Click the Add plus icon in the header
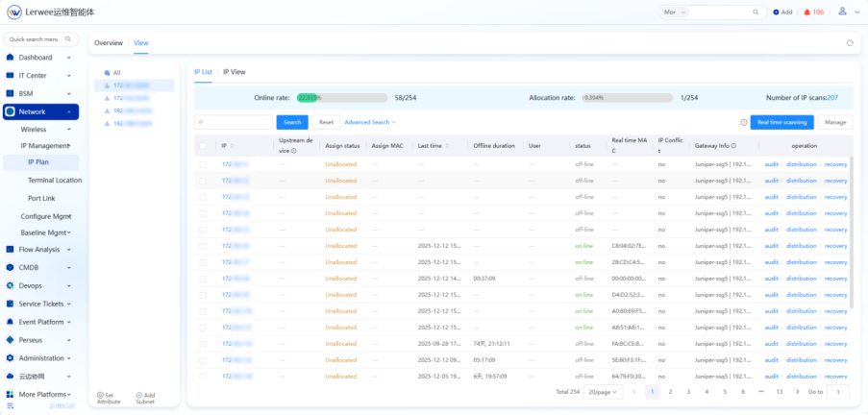 [776, 12]
